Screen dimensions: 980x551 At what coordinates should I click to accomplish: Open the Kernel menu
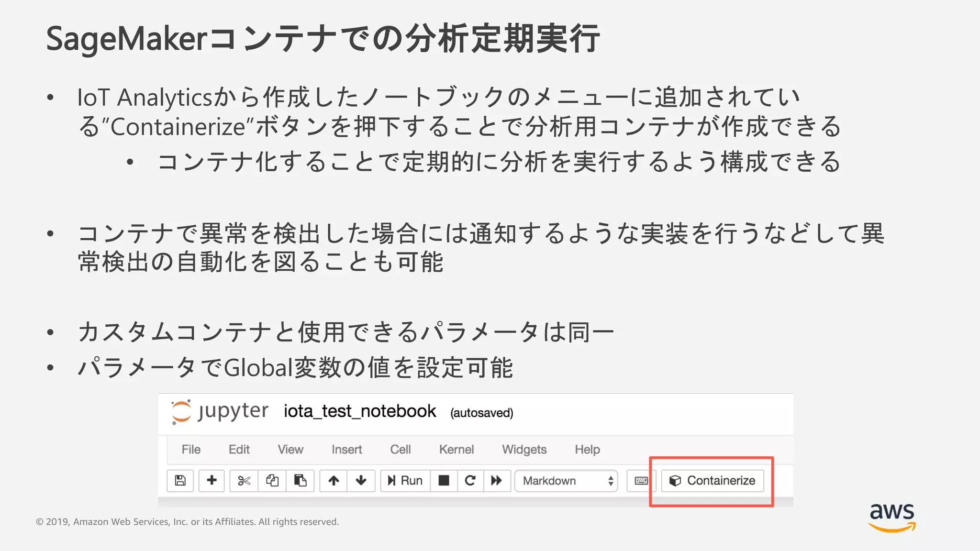pos(457,450)
